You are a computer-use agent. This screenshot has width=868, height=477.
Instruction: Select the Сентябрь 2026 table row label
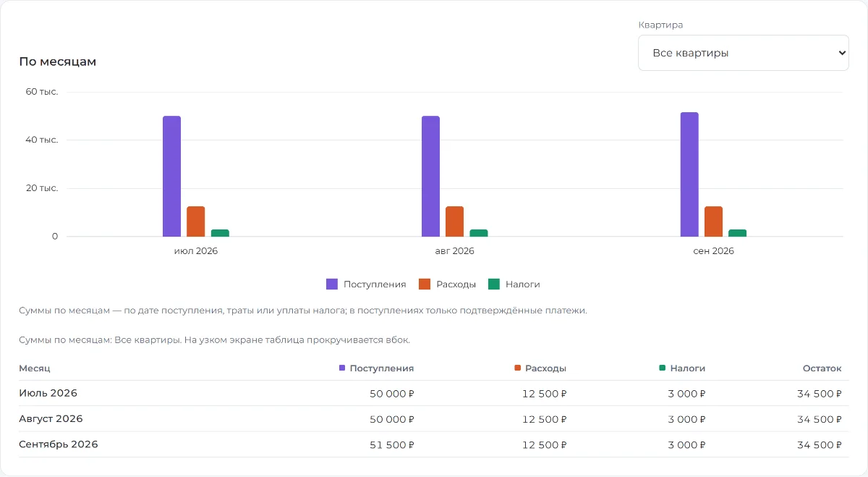[x=59, y=444]
